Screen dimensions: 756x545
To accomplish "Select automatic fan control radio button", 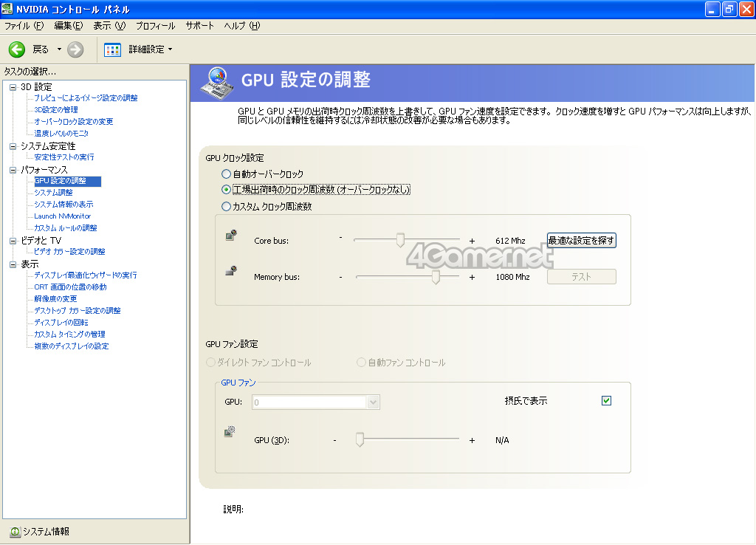I will coord(361,362).
